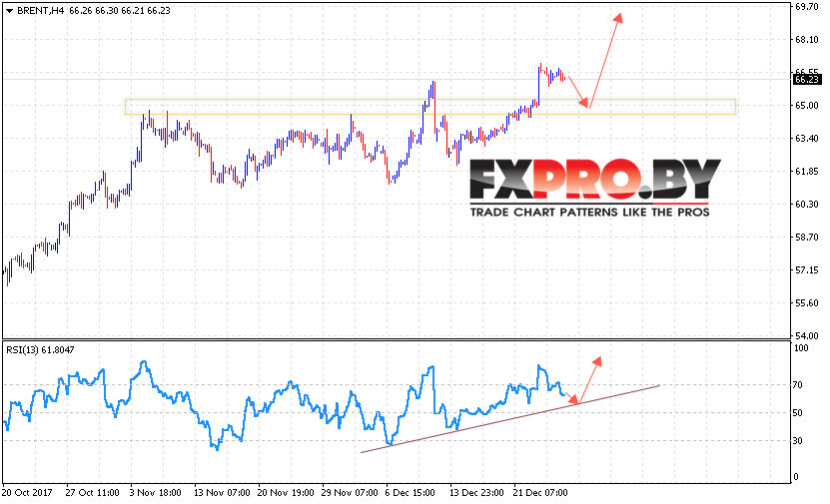The height and width of the screenshot is (504, 830).
Task: Click the 3 Nov 18:00 time label
Action: [x=155, y=493]
